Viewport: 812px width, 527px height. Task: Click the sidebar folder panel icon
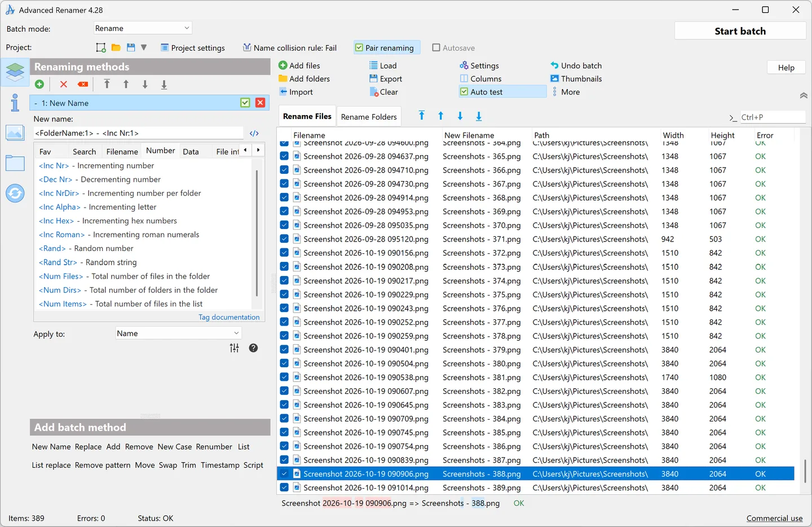coord(15,163)
